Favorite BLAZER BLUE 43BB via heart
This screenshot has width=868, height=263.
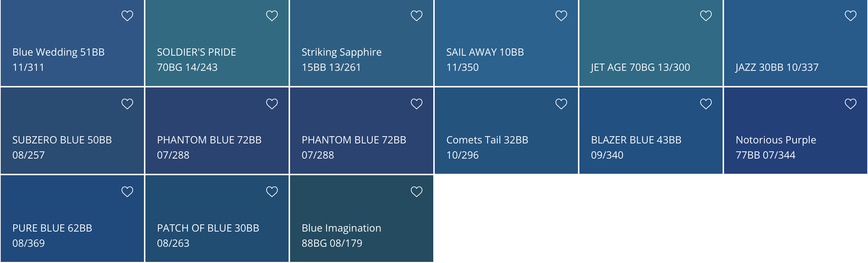point(706,104)
